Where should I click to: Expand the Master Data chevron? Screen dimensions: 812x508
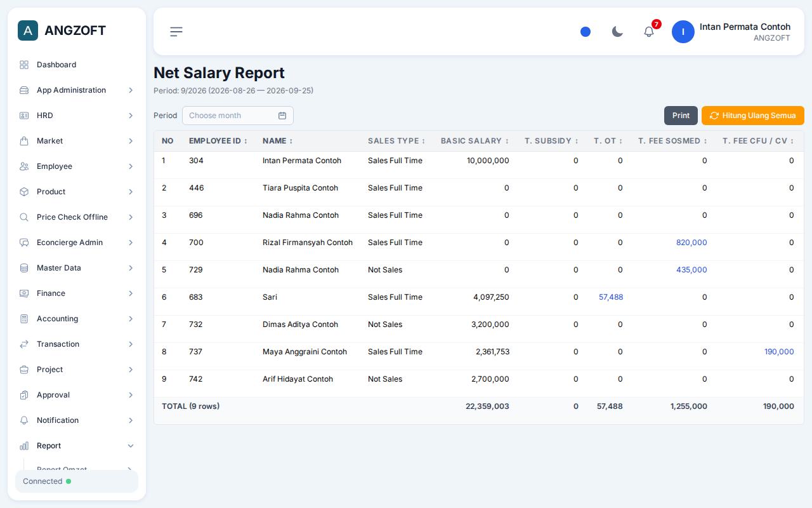[131, 268]
